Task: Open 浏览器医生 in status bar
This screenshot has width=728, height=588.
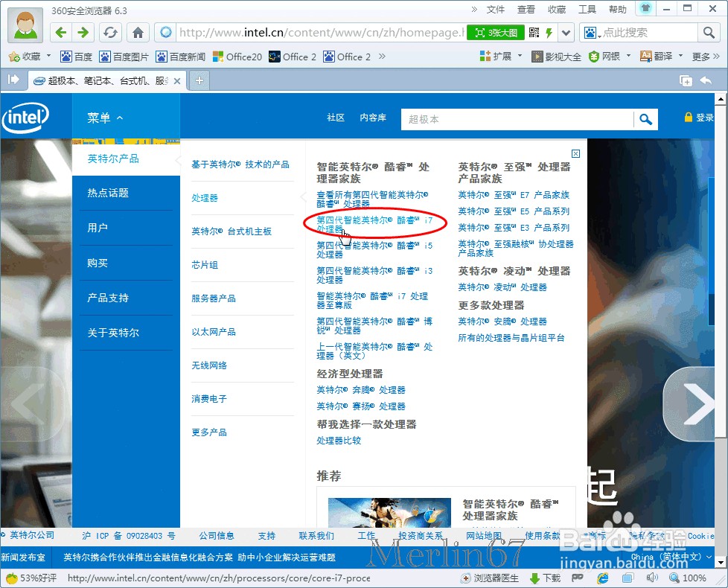Action: [489, 578]
